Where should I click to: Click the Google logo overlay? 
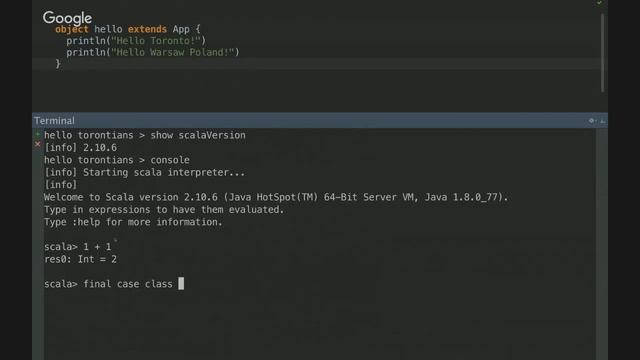67,18
